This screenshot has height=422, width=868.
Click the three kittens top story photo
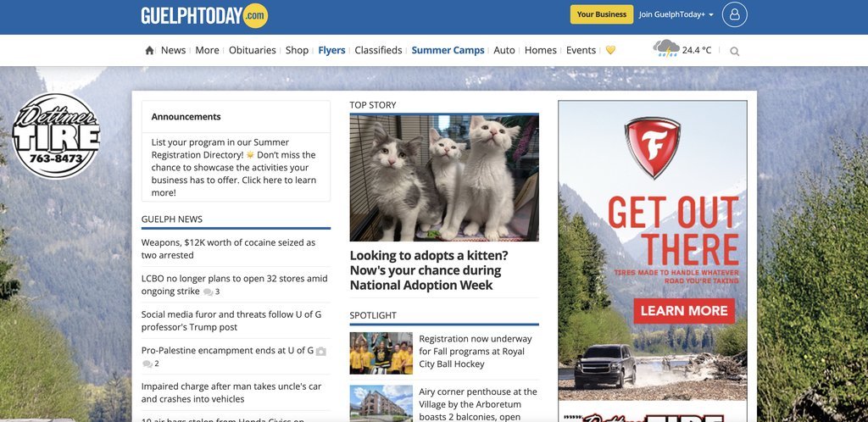[x=444, y=178]
